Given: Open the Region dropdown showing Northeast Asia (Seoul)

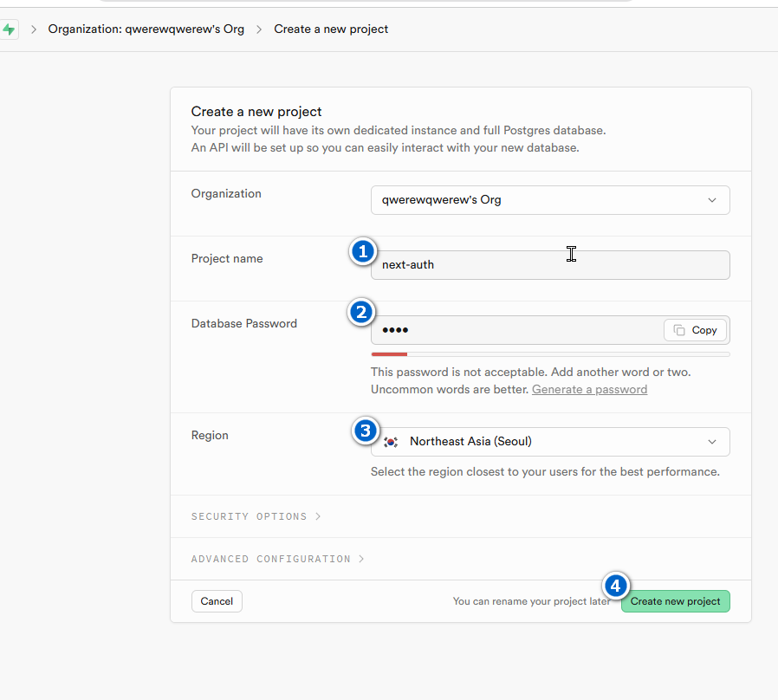Looking at the screenshot, I should coord(549,442).
